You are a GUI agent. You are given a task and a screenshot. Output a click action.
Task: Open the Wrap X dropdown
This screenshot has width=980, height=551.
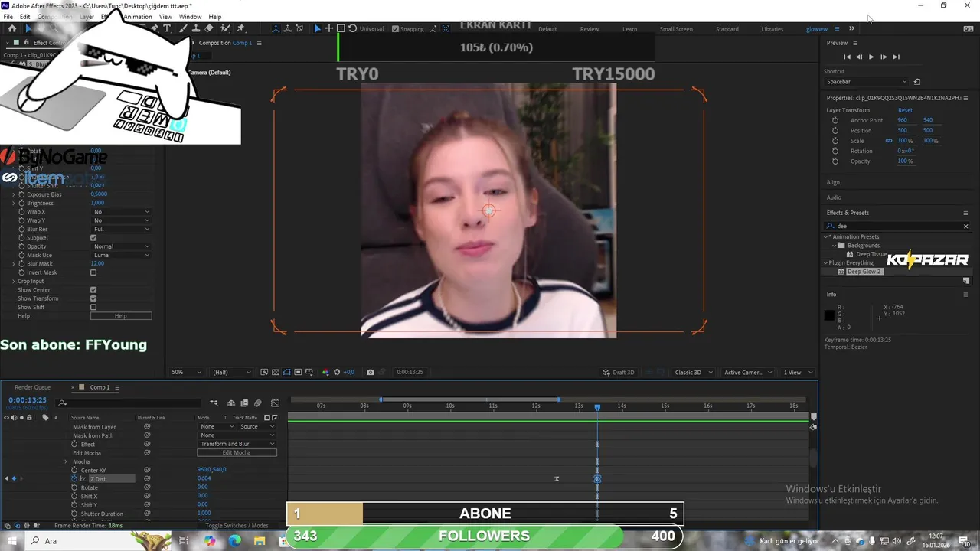point(121,212)
